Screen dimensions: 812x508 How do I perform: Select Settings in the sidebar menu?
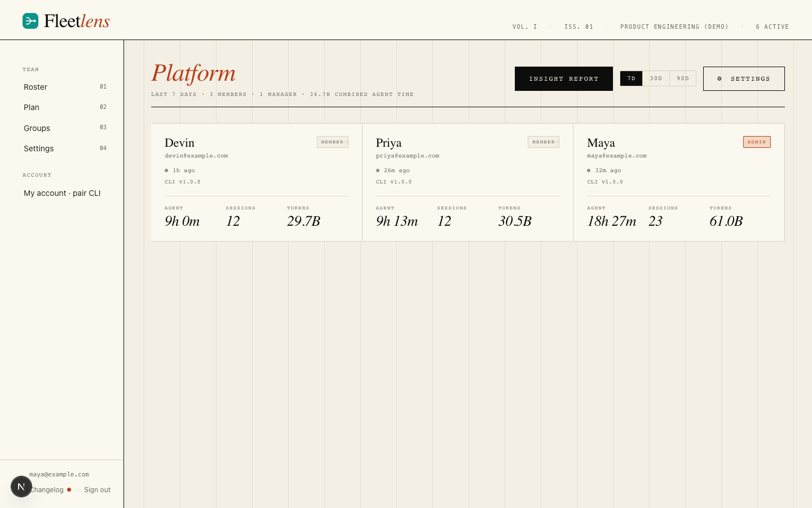point(65,148)
